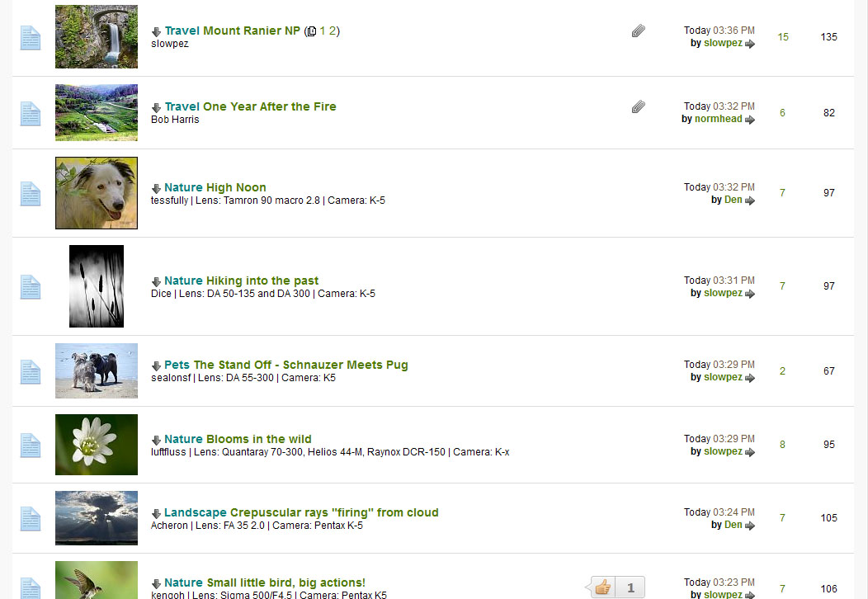Show the 15 replies on Mount Ranier thread
This screenshot has height=599, width=868.
click(783, 37)
